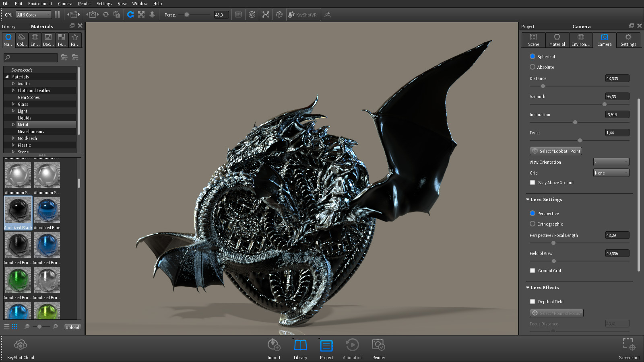Click the KeyShotVR toolbar button
This screenshot has height=362, width=644.
(303, 15)
